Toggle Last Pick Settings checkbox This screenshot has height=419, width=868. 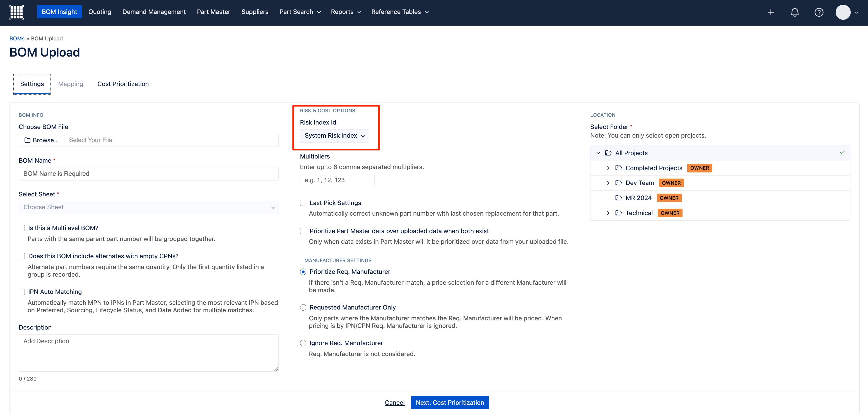click(x=303, y=203)
